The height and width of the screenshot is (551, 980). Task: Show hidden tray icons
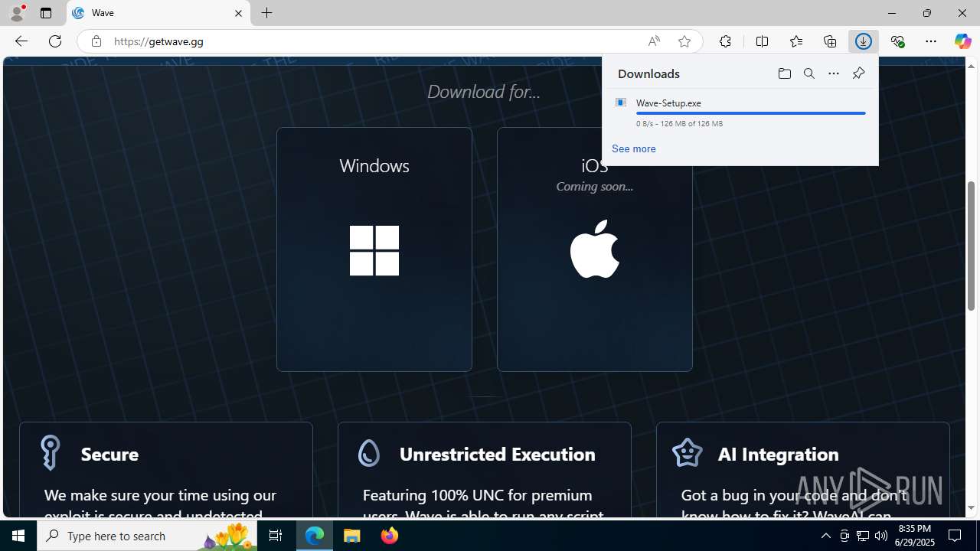826,536
